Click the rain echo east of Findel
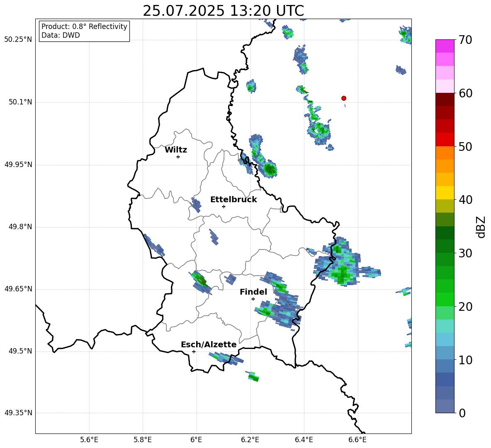491x448 pixels. (x=280, y=300)
